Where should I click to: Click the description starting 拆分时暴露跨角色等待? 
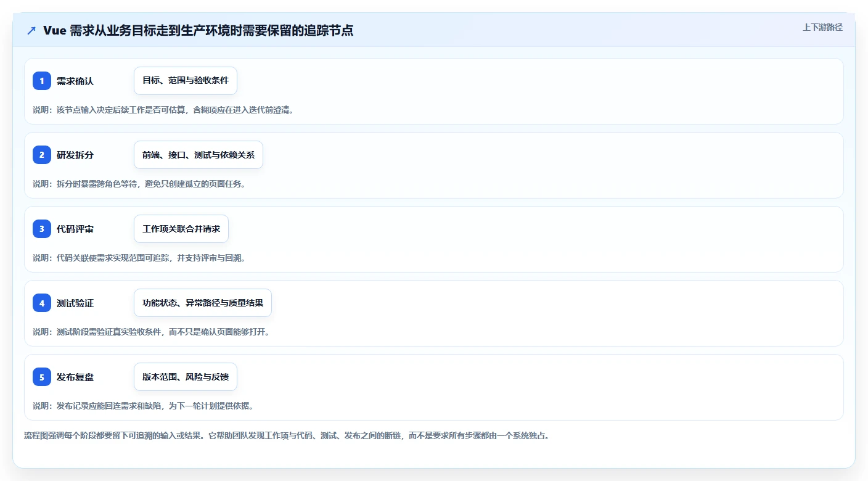click(x=139, y=184)
